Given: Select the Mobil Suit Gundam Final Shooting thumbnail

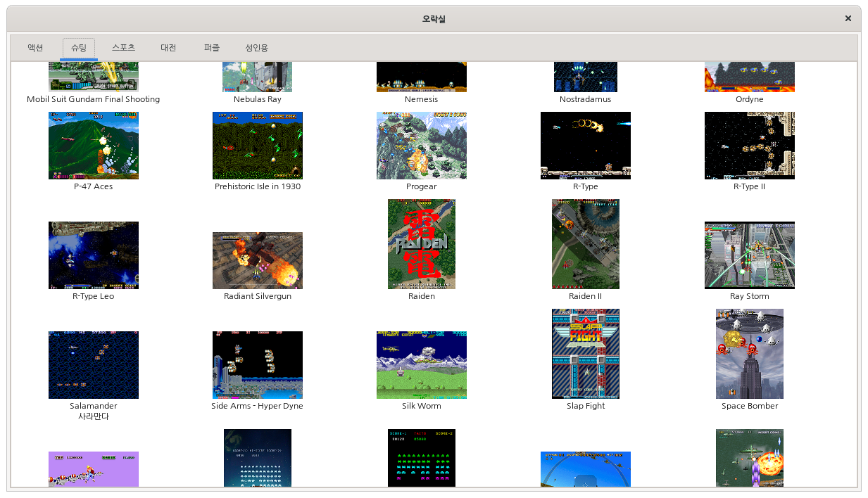Looking at the screenshot, I should click(94, 77).
